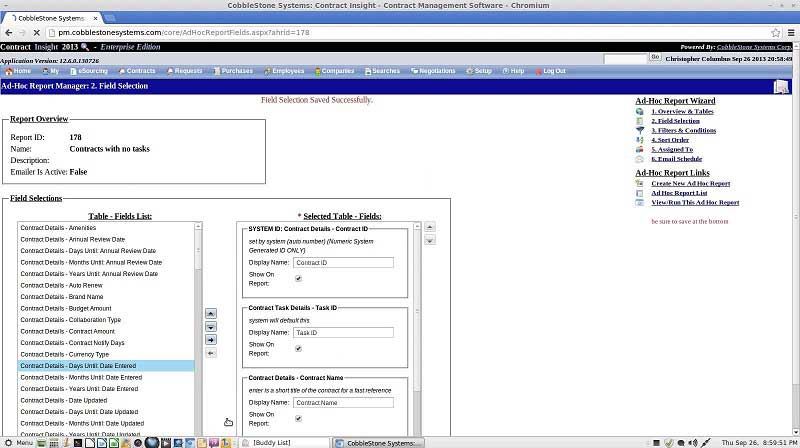Image resolution: width=800 pixels, height=448 pixels.
Task: Click the Ad Hoc Report List icon
Action: 639,193
